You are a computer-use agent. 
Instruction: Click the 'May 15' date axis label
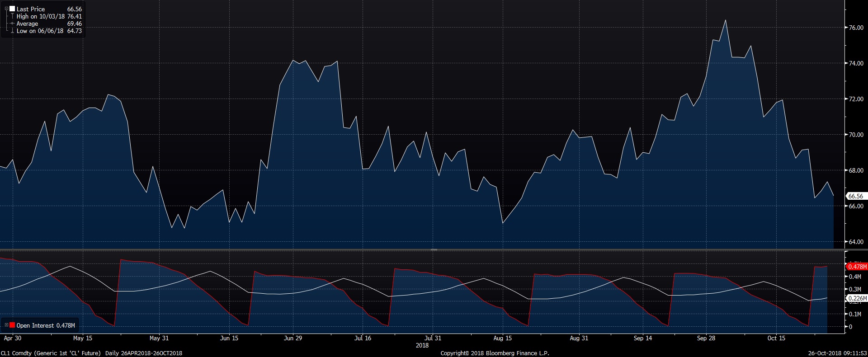82,338
